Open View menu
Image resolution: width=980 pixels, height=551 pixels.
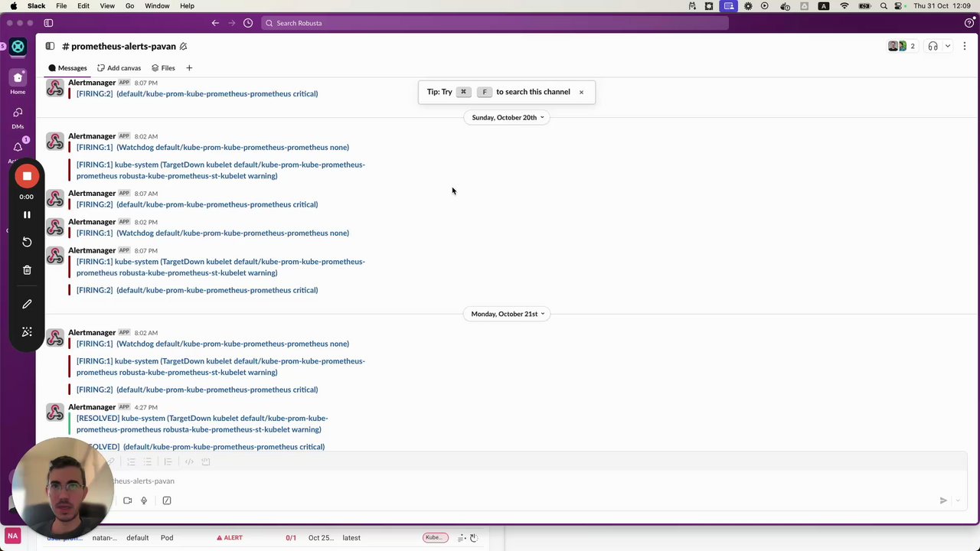tap(107, 6)
